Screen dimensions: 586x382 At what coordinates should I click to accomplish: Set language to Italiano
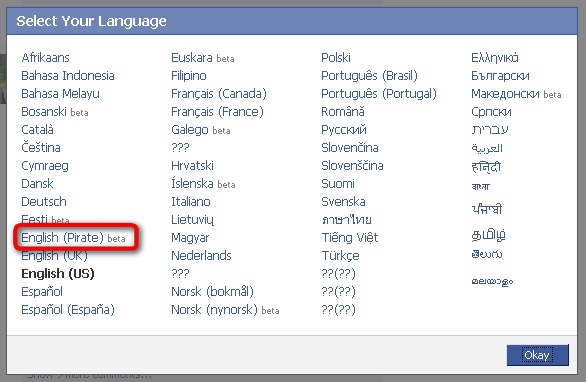191,202
